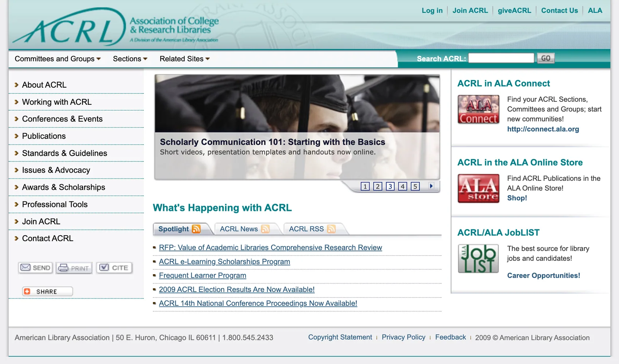
Task: Go to Professional Tools
Action: pyautogui.click(x=55, y=204)
